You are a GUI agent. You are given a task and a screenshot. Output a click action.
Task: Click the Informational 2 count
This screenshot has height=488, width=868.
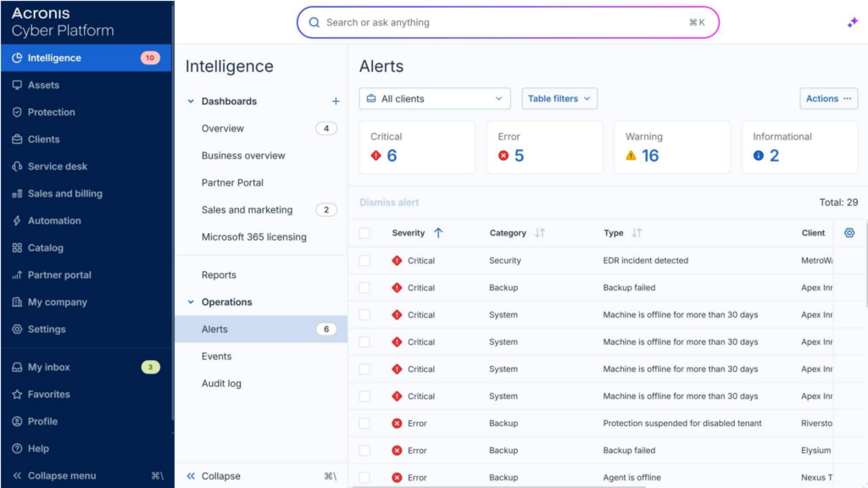(775, 156)
